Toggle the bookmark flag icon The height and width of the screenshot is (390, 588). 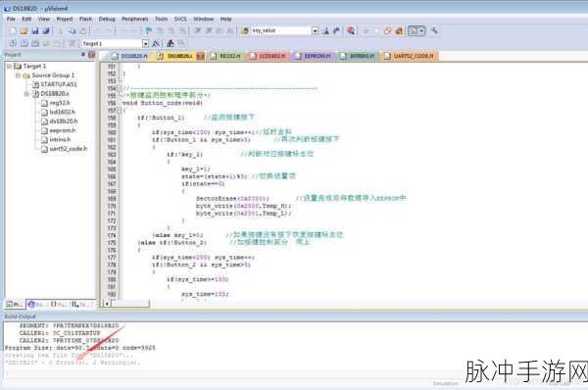[x=149, y=31]
